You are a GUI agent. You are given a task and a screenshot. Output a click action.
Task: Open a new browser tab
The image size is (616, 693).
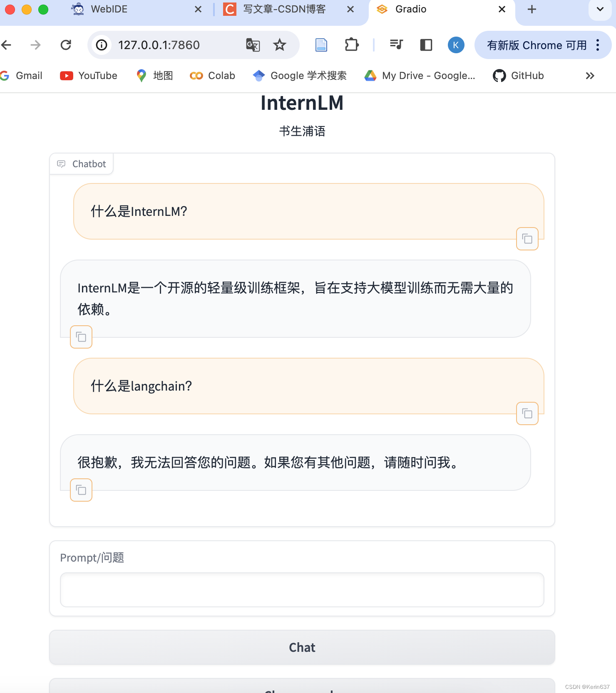coord(532,9)
